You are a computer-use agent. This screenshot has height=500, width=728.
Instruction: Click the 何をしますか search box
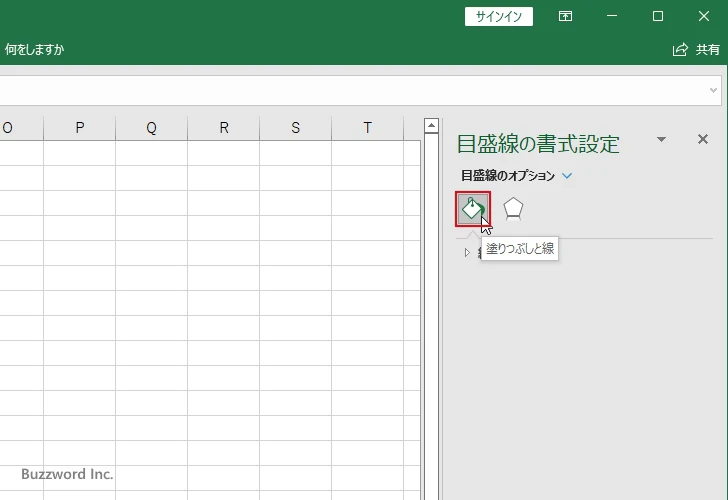coord(34,49)
